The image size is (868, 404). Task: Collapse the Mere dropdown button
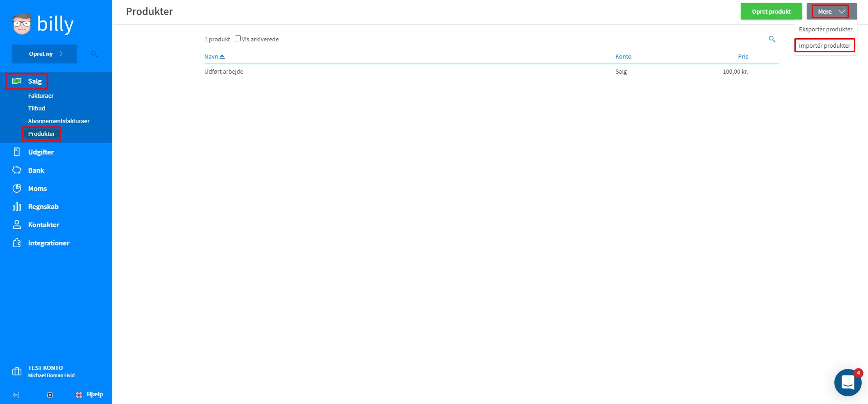click(x=831, y=11)
